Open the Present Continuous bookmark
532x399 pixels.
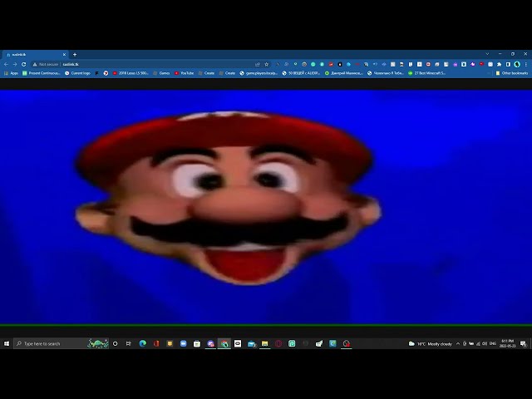[x=42, y=73]
